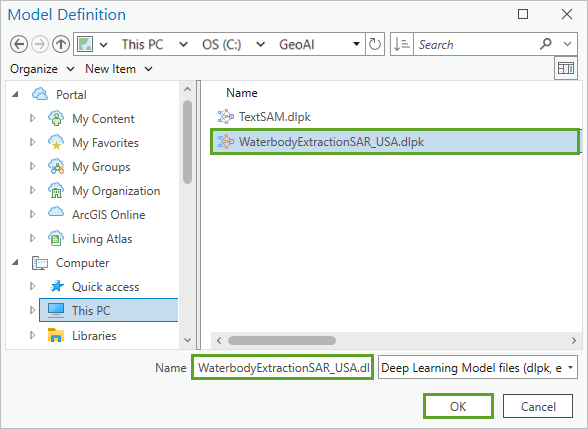Click the WaterbodyExtractionSAR_USA.dlpk model icon
This screenshot has height=429, width=588.
coord(226,142)
